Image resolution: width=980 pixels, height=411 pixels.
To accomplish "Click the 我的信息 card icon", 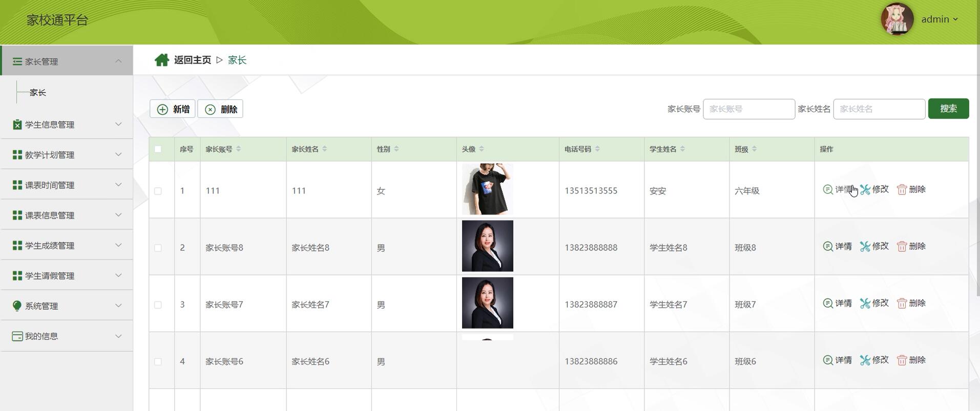I will (17, 336).
